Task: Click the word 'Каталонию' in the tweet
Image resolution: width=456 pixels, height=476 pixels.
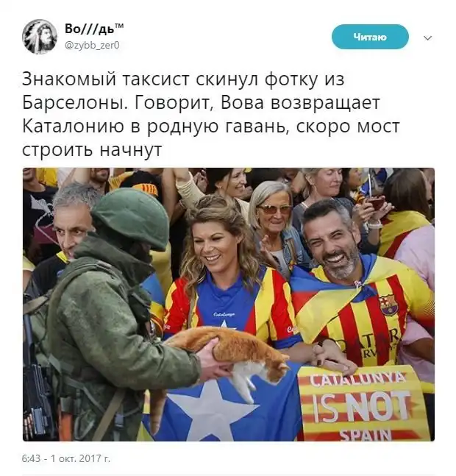Action: [x=73, y=127]
